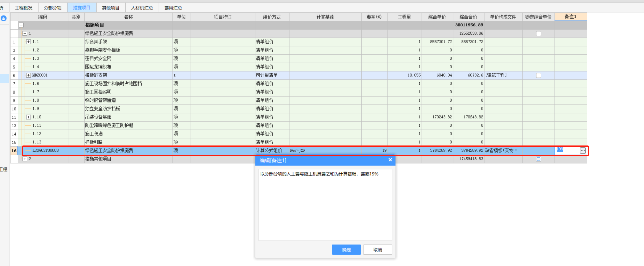Click the 名称 column header
644x266 pixels.
129,17
